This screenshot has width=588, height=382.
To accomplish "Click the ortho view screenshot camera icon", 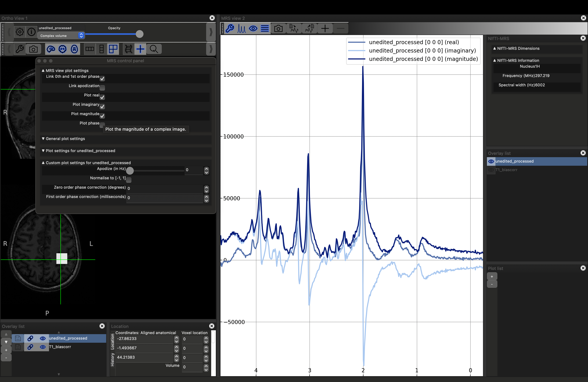I will coord(33,49).
